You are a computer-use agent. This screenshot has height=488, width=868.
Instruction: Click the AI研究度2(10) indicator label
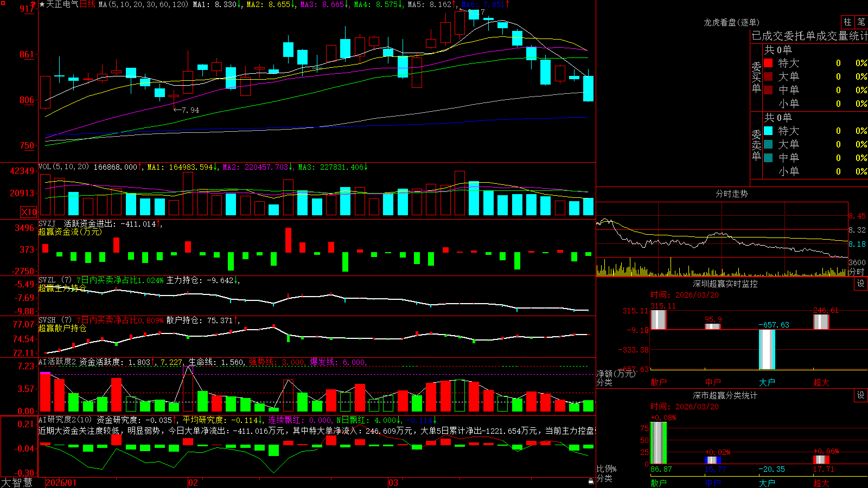[65, 420]
